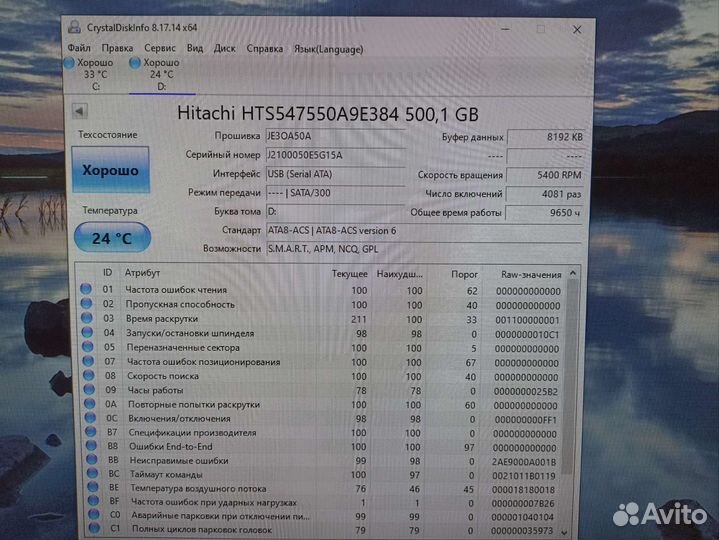Click status icon for 09 Часы работы

coord(87,391)
